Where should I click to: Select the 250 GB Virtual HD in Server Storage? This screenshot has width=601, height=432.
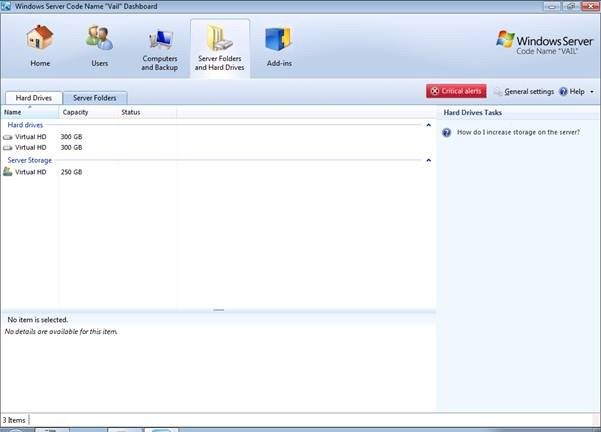click(218, 172)
